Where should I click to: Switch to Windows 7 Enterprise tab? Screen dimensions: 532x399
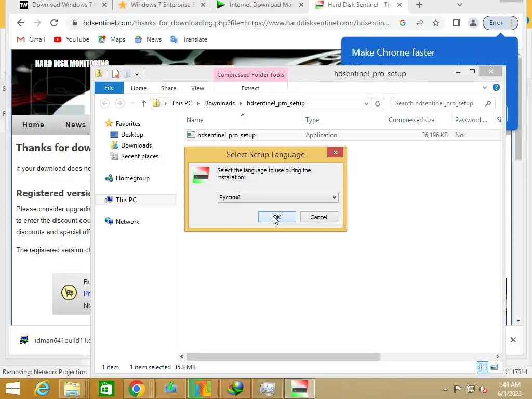tap(162, 5)
